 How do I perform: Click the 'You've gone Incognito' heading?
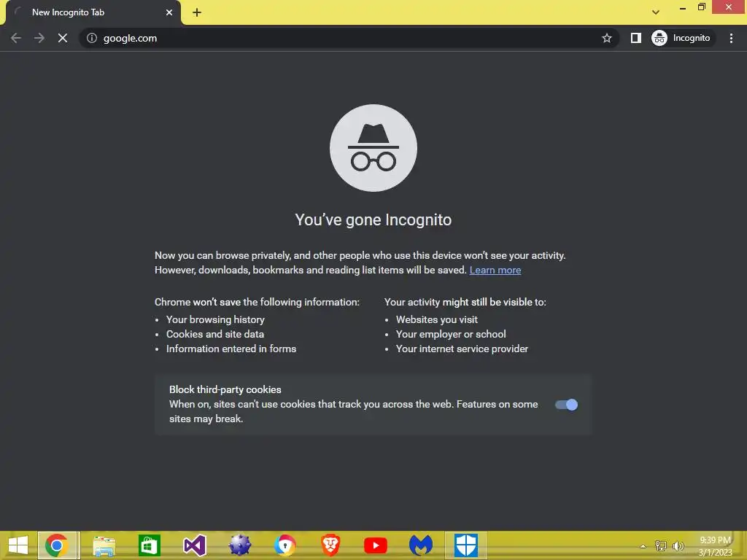coord(373,220)
